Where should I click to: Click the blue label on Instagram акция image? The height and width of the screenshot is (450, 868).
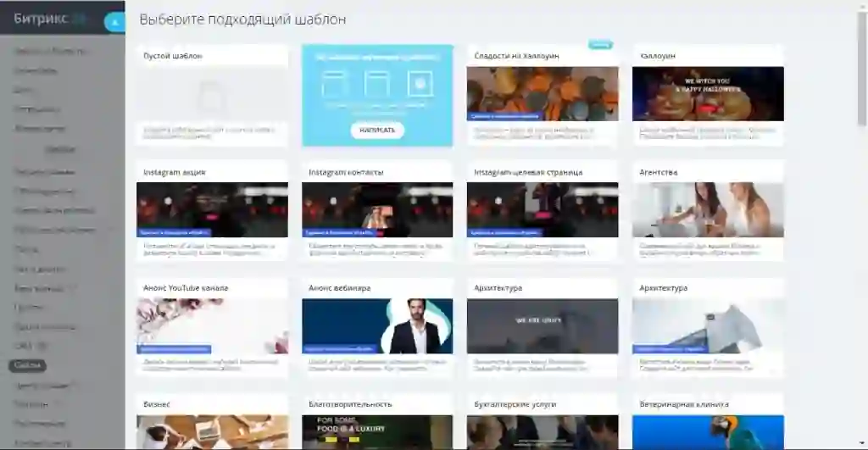(x=174, y=233)
